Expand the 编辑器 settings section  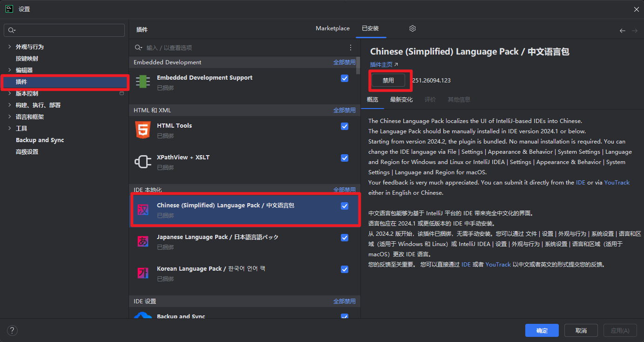(x=10, y=70)
